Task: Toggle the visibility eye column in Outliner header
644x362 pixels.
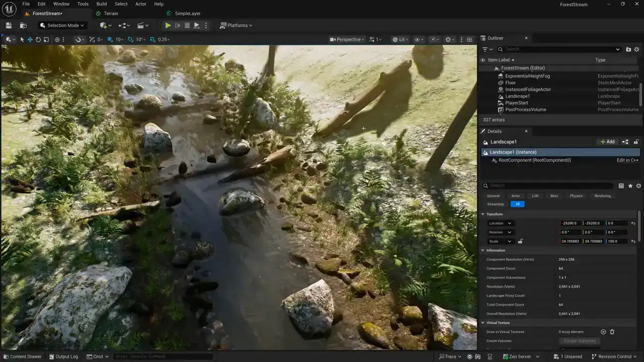Action: tap(483, 60)
